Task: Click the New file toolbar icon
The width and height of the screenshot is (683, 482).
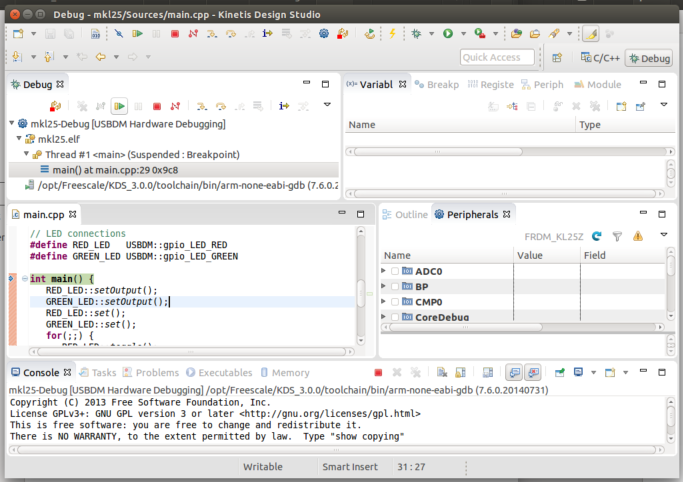Action: point(18,34)
